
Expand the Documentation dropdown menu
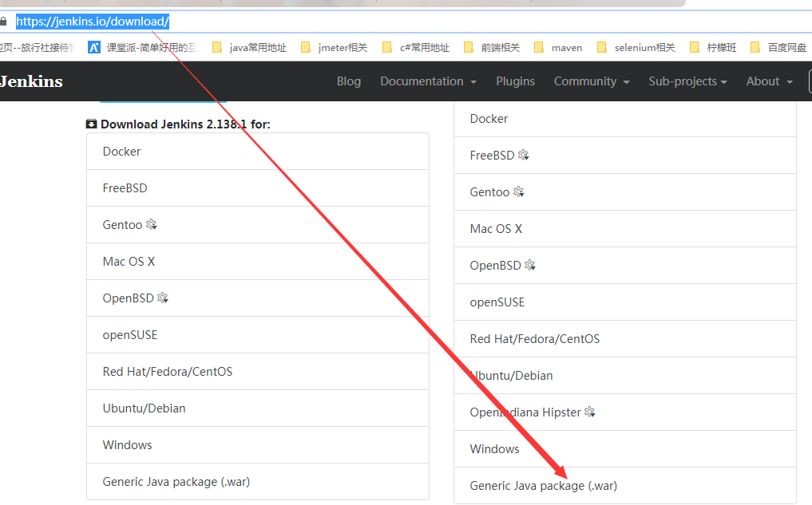coord(428,81)
